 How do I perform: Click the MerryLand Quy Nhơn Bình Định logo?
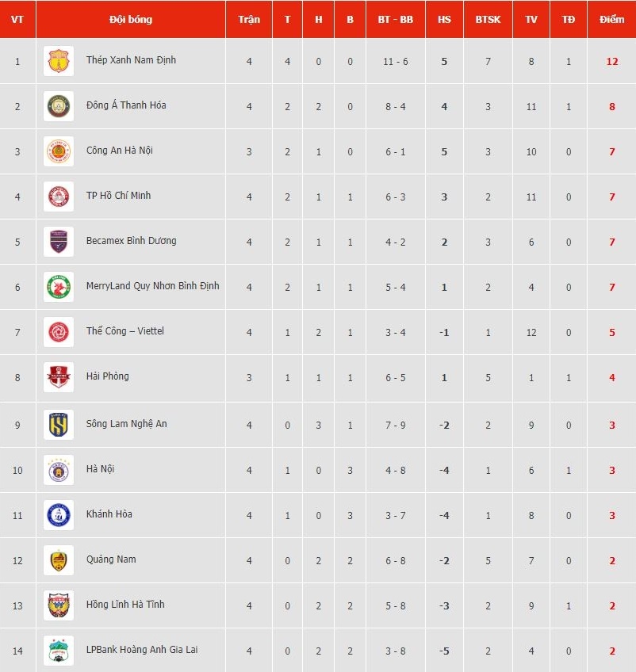(59, 287)
